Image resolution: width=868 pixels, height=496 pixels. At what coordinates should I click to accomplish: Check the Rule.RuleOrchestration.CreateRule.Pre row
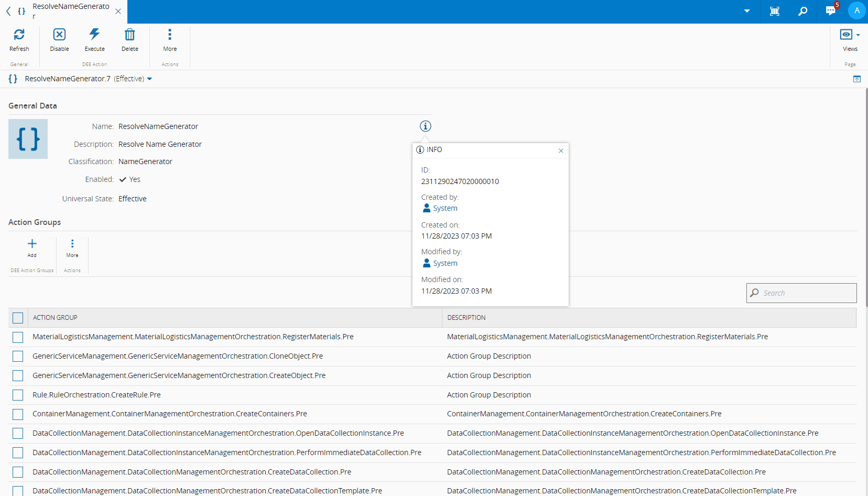click(x=18, y=395)
